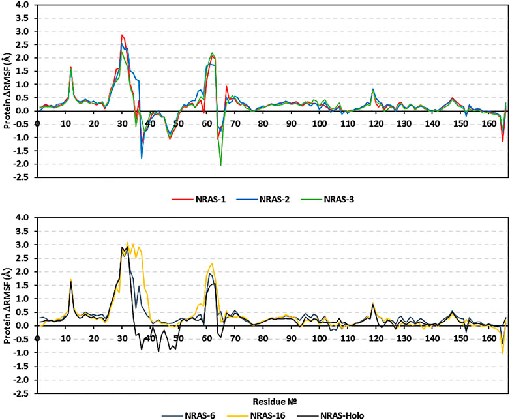Click the red NRAS-1 legend line marker
The width and height of the screenshot is (510, 420).
click(183, 200)
